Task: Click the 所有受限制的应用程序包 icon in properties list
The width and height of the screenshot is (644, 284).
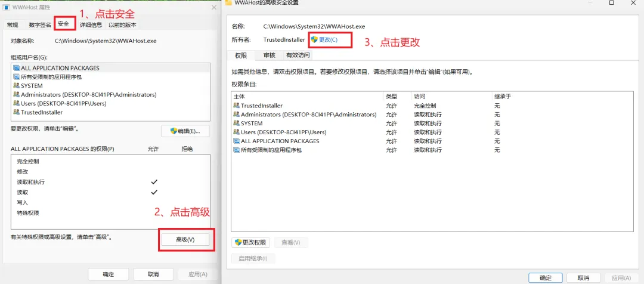Action: click(17, 77)
